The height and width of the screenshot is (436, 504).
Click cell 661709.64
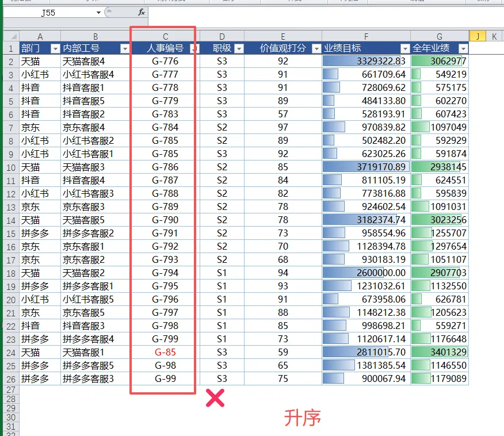pyautogui.click(x=366, y=75)
